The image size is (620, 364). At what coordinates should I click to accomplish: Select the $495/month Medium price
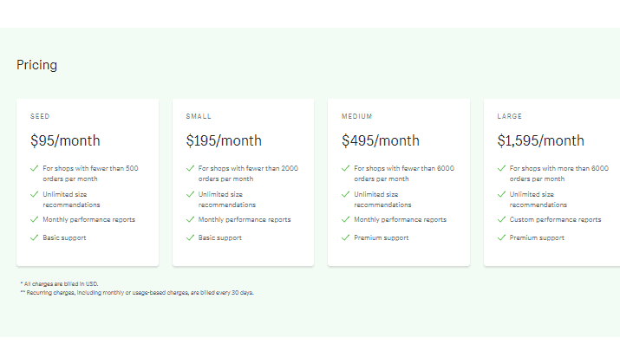pyautogui.click(x=381, y=140)
